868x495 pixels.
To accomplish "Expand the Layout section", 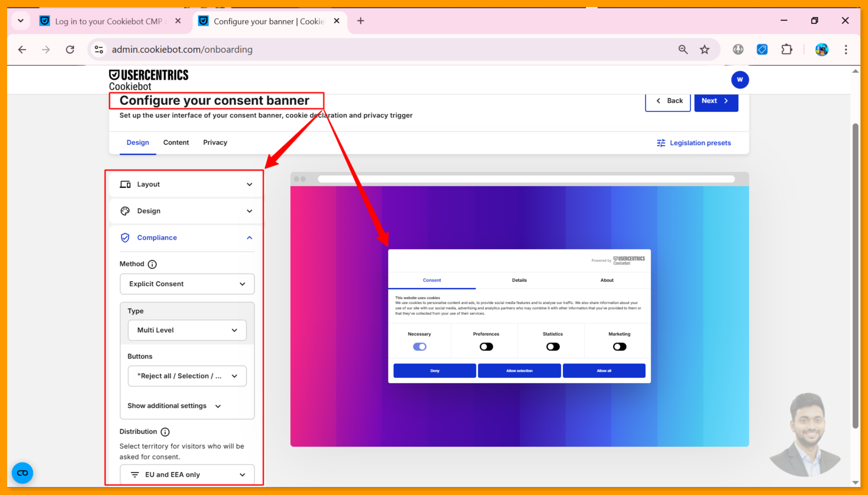I will [186, 184].
